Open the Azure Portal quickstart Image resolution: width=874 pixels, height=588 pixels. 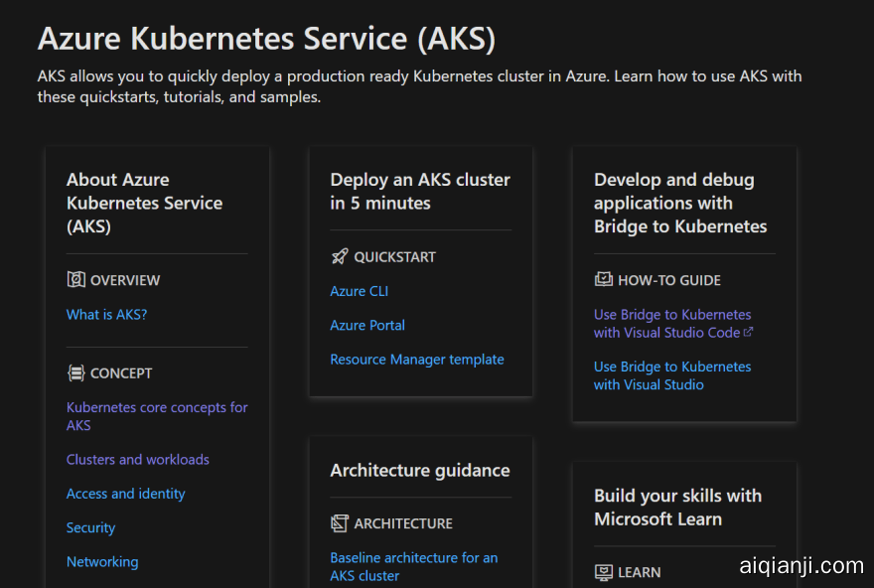(x=367, y=326)
